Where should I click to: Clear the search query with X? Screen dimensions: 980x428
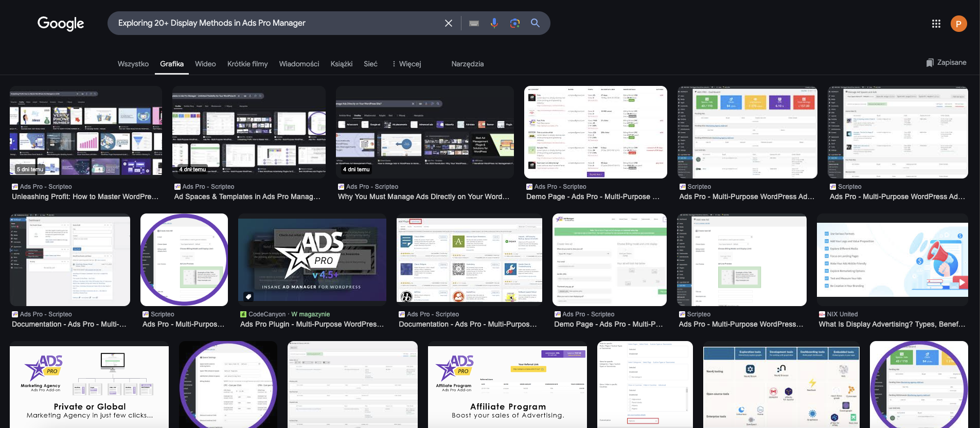click(x=449, y=23)
